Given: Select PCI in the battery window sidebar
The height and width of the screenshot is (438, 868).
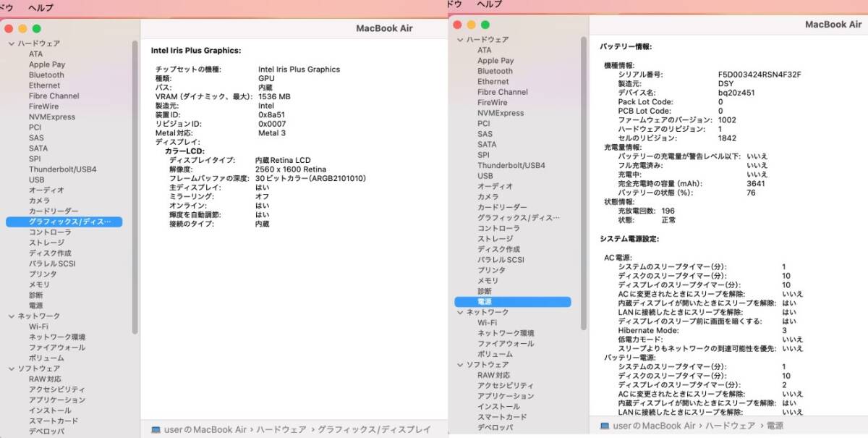Looking at the screenshot, I should click(x=484, y=124).
